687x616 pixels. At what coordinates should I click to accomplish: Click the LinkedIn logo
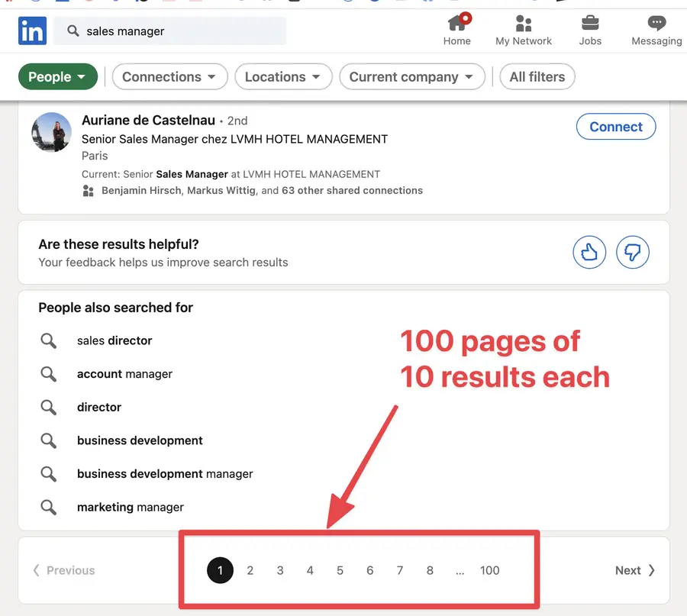[31, 31]
